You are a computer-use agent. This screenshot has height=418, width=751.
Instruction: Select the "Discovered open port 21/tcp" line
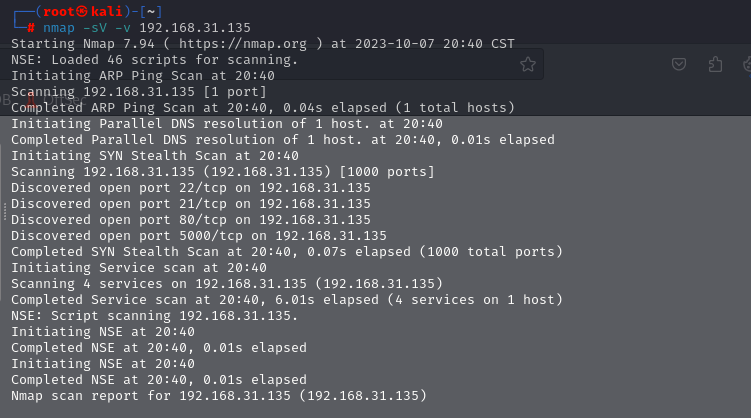click(190, 204)
